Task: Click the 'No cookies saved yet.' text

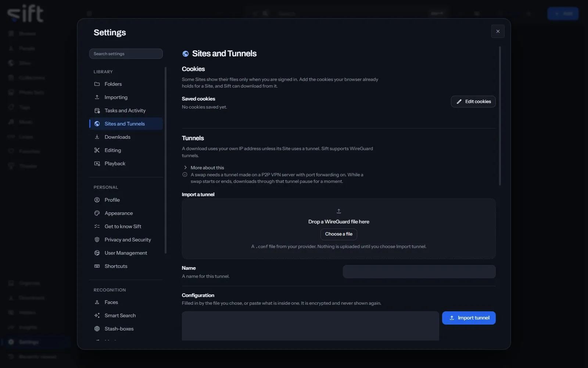Action: click(204, 107)
